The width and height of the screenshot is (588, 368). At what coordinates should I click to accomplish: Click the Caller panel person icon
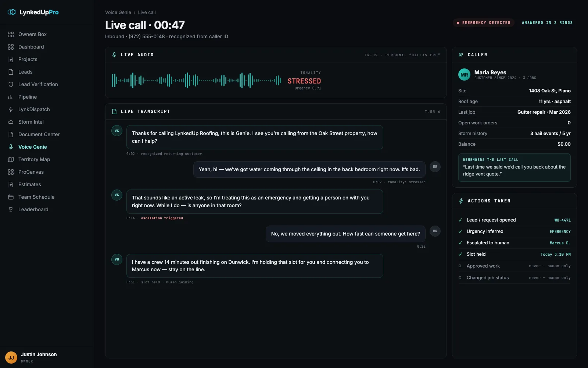pyautogui.click(x=461, y=55)
